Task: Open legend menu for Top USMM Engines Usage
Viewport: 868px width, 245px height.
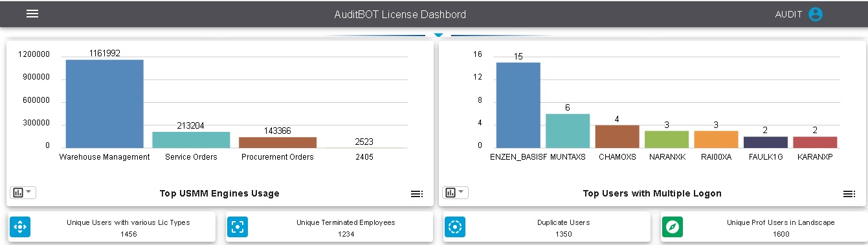Action: point(416,194)
